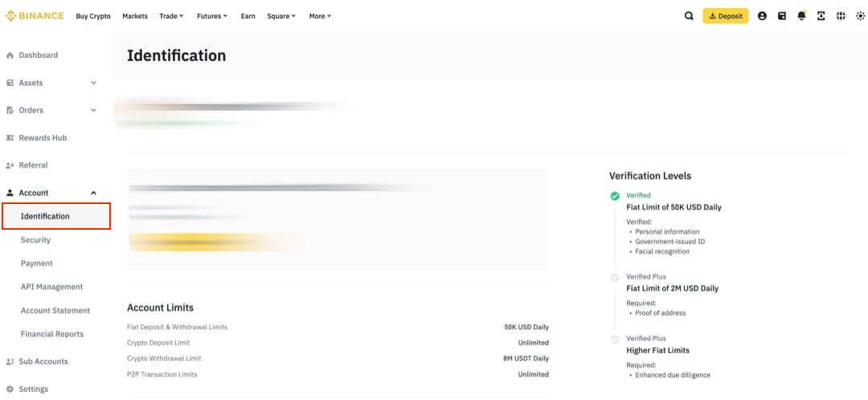Click the profile avatar icon

[762, 16]
